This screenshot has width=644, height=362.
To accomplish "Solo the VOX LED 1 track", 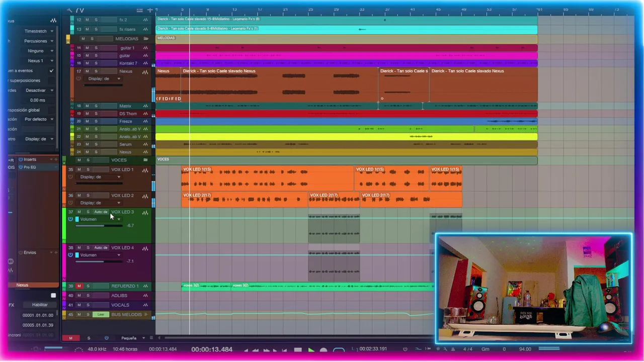I will pos(88,169).
